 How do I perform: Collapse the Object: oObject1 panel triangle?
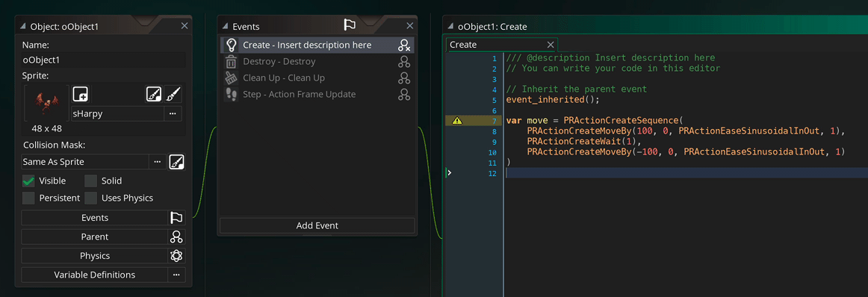[x=22, y=27]
